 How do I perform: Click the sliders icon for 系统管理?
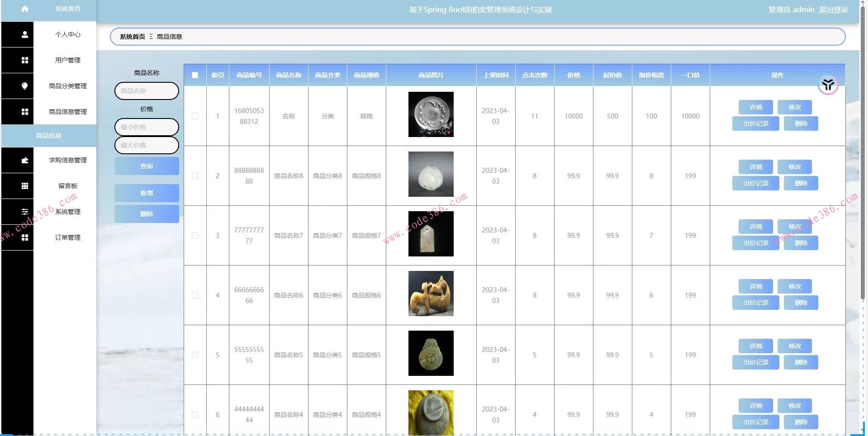25,212
